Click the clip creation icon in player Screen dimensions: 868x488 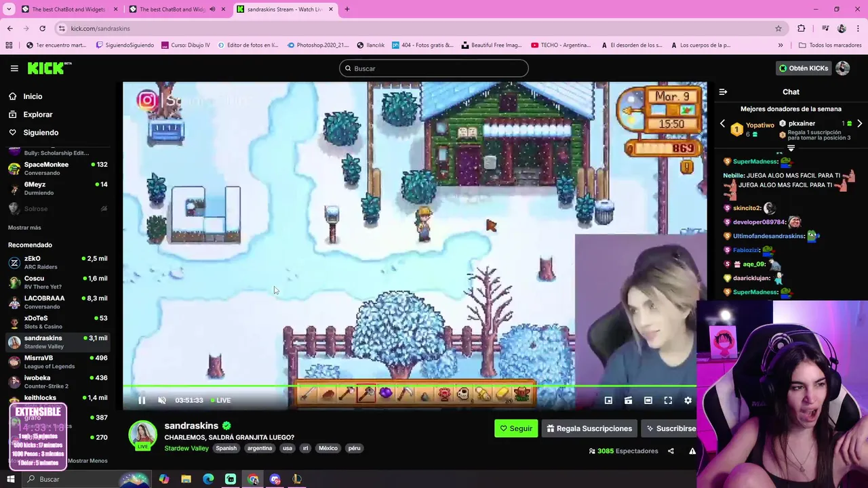click(628, 401)
